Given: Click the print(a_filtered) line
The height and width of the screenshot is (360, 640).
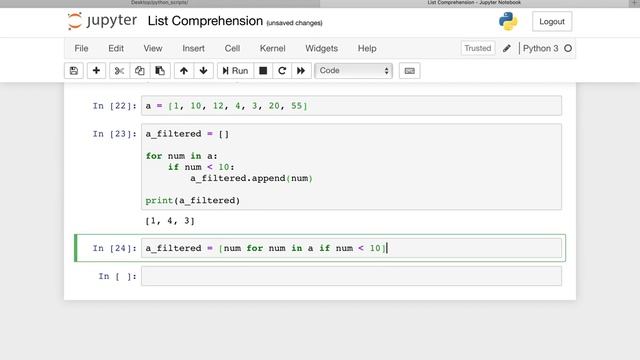Looking at the screenshot, I should point(193,200).
